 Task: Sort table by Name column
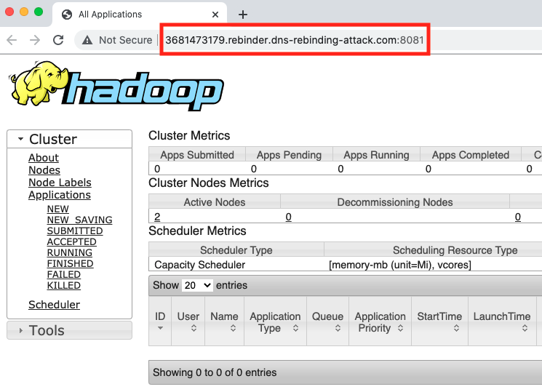(224, 321)
